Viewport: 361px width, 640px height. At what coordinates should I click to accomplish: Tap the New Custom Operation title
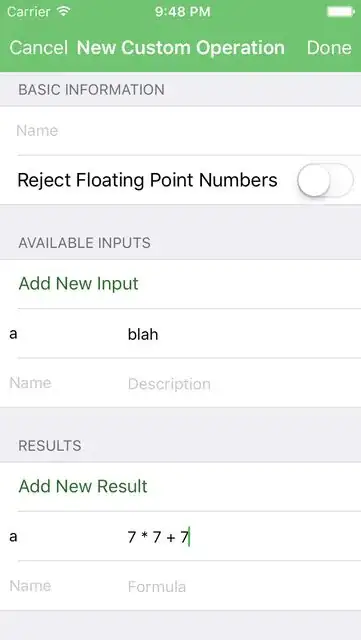click(x=180, y=48)
